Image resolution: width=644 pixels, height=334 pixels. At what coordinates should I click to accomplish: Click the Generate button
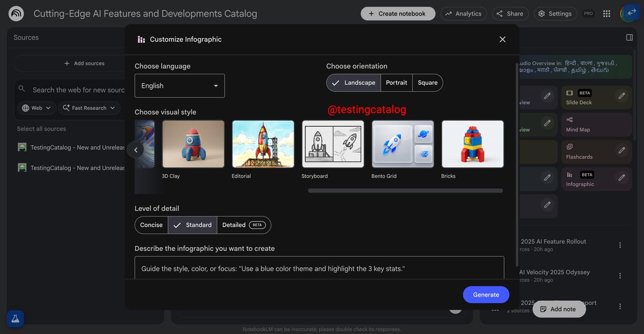click(x=486, y=294)
